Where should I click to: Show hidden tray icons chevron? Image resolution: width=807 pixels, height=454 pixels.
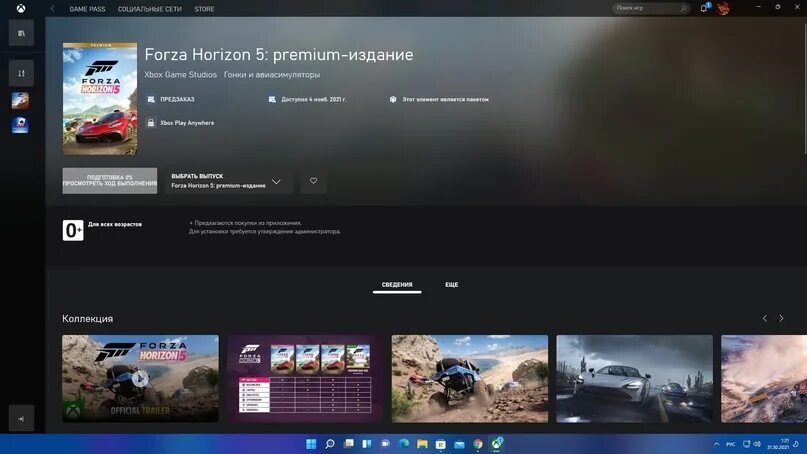[x=716, y=444]
